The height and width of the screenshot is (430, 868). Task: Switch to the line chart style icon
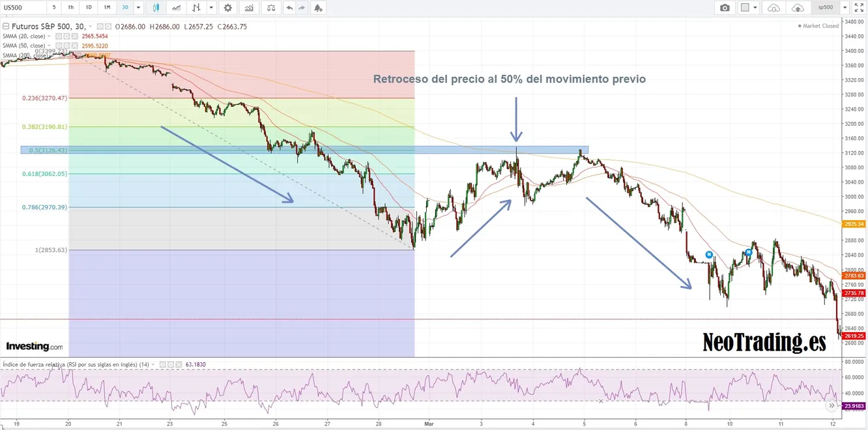pos(175,8)
